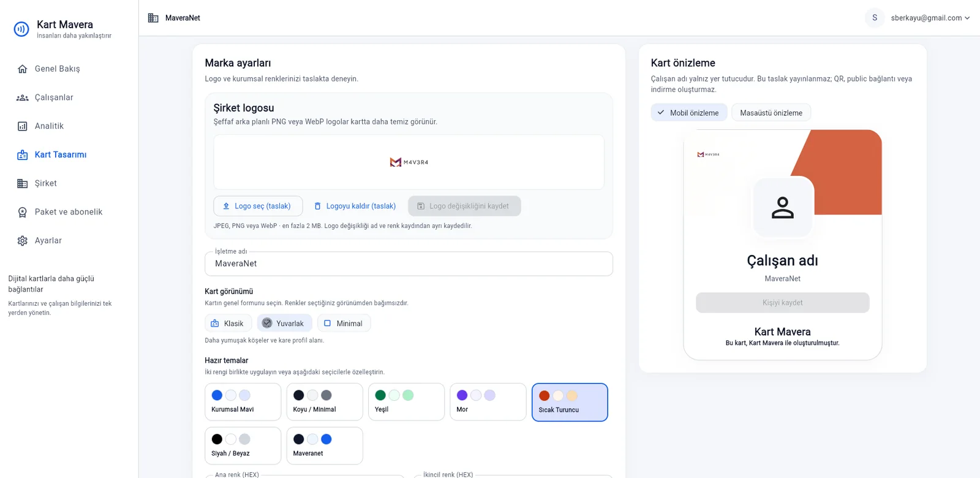
Task: Click the home icon beside Genel Bakış
Action: 23,69
